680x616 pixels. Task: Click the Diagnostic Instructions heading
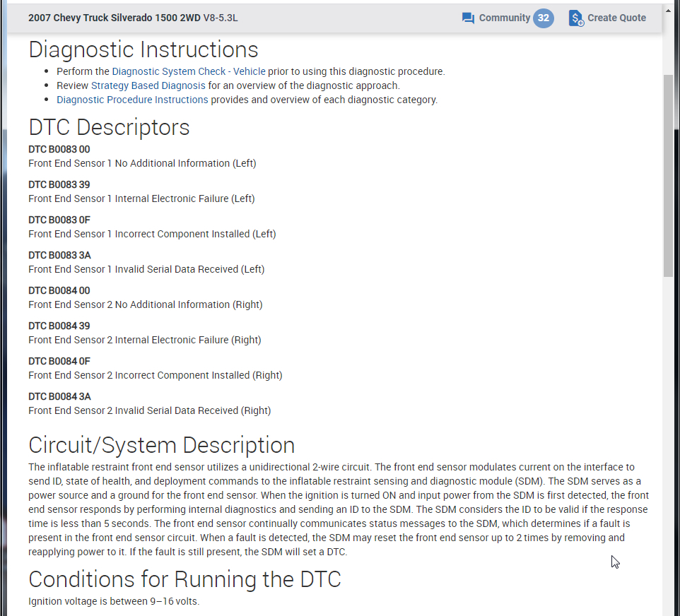(143, 49)
